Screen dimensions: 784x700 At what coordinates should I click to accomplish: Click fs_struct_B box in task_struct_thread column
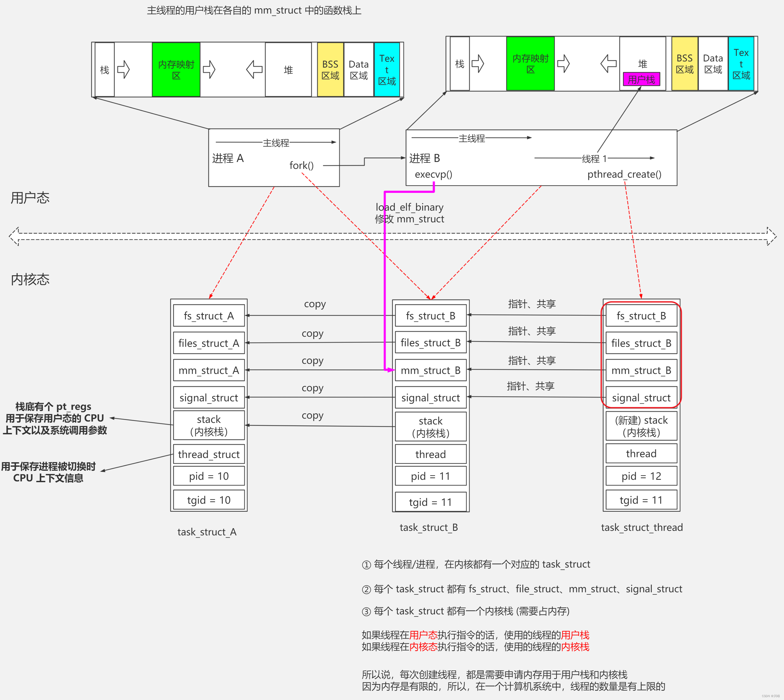[641, 316]
